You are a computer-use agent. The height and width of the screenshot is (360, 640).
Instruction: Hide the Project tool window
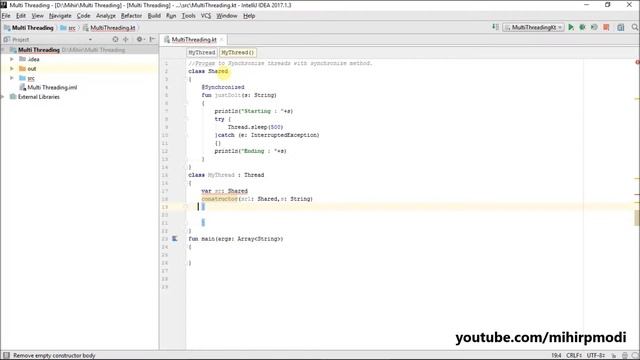(152, 39)
